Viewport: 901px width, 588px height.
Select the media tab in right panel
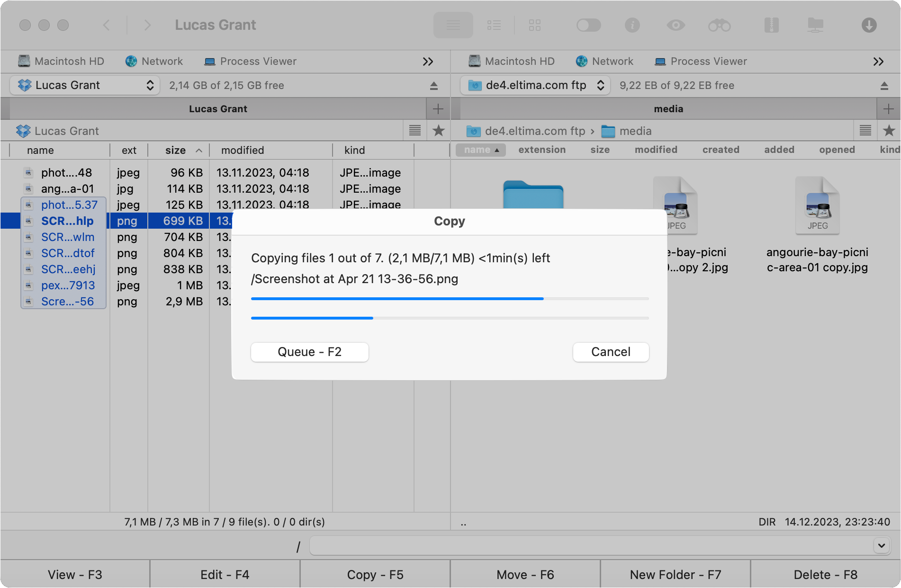(x=668, y=109)
